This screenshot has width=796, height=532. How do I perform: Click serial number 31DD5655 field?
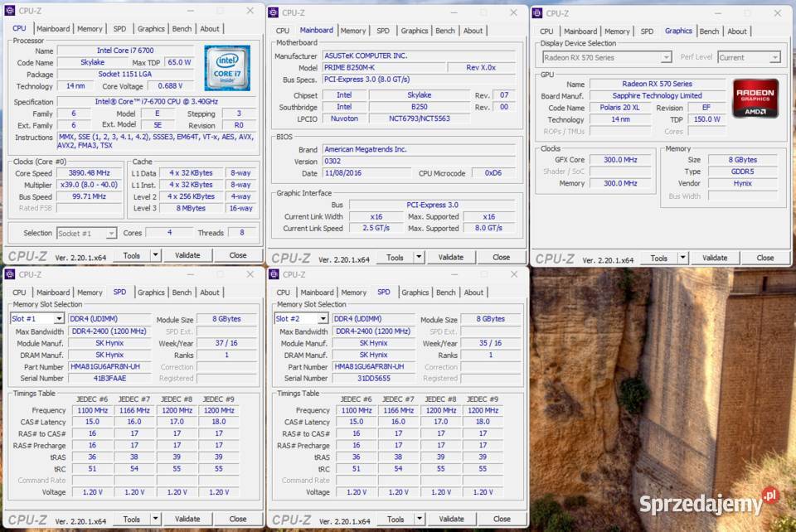click(x=374, y=379)
